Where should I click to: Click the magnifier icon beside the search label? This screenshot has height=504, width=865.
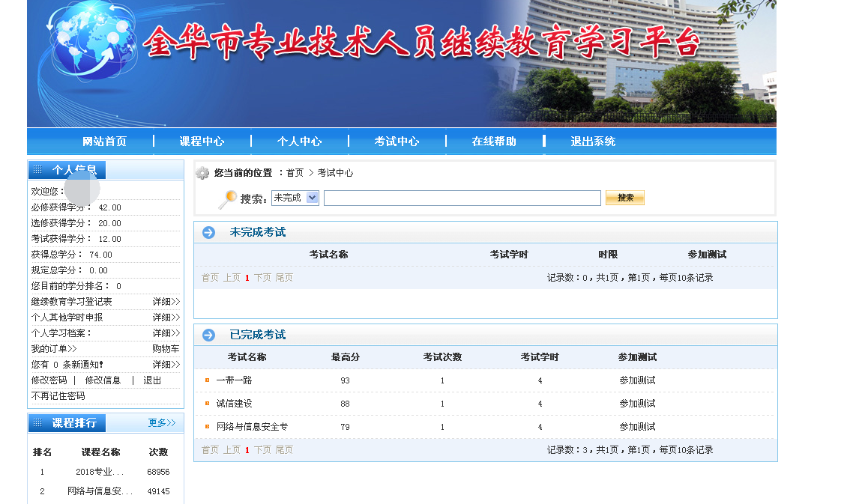coord(227,199)
